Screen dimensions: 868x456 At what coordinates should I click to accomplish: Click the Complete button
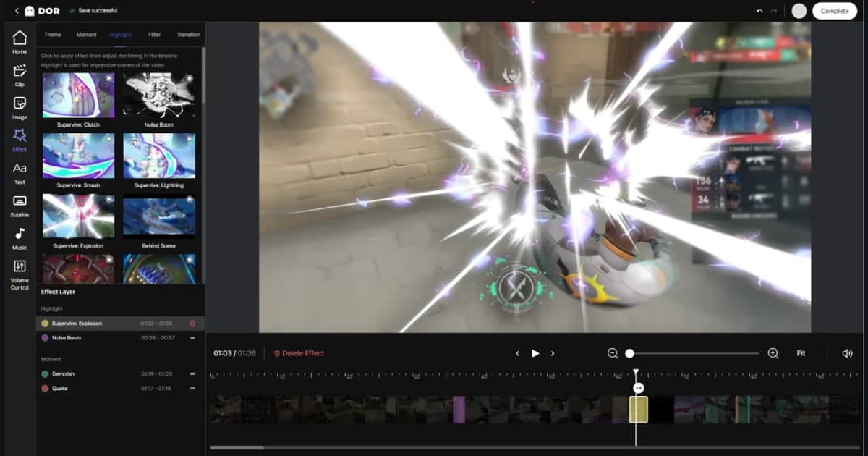pyautogui.click(x=834, y=11)
